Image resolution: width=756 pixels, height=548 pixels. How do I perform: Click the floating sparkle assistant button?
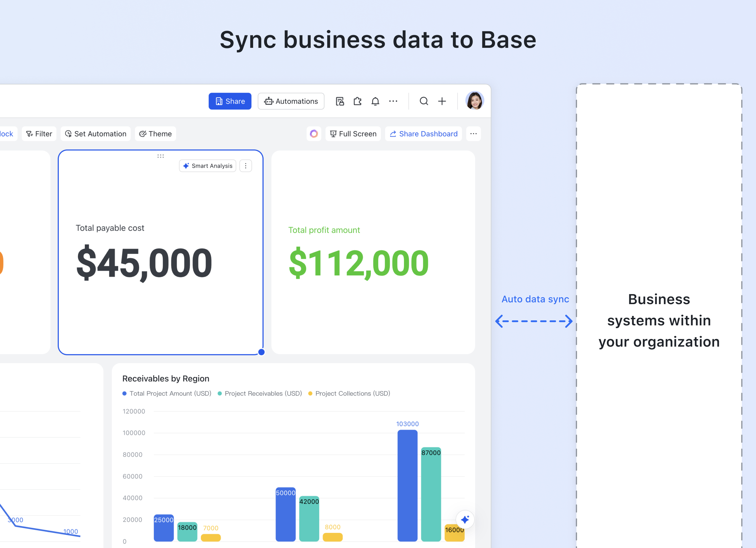coord(465,519)
